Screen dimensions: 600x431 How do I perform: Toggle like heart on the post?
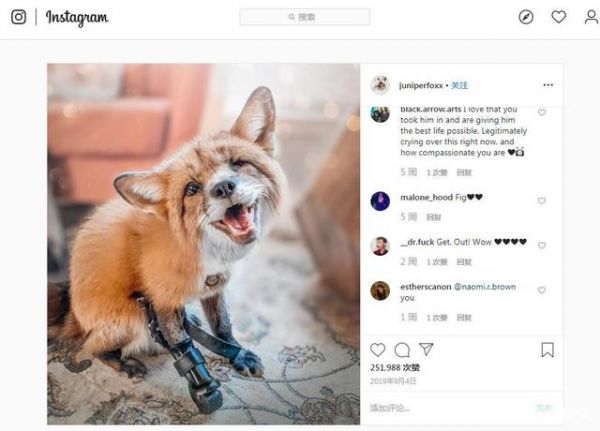378,350
